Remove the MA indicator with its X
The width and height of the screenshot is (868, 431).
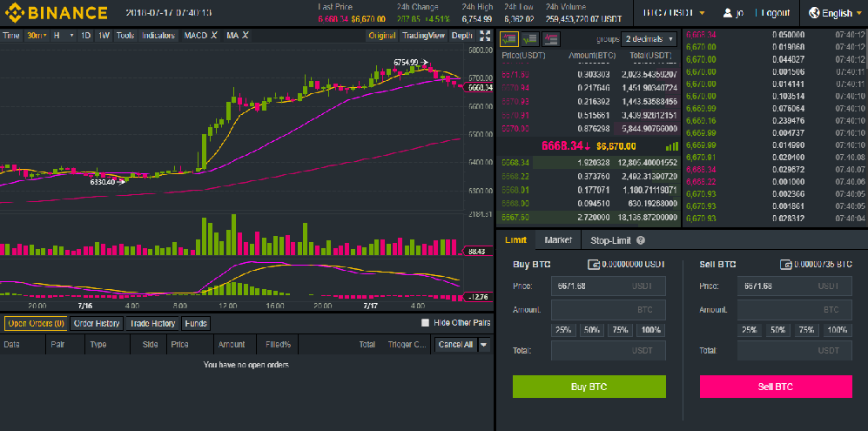(x=245, y=36)
